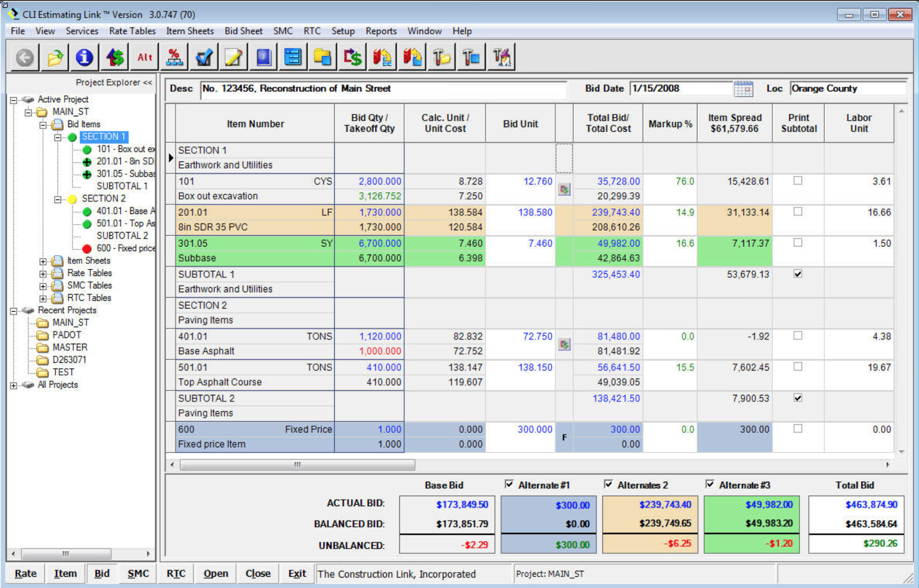Expand the All Projects tree node

(14, 385)
